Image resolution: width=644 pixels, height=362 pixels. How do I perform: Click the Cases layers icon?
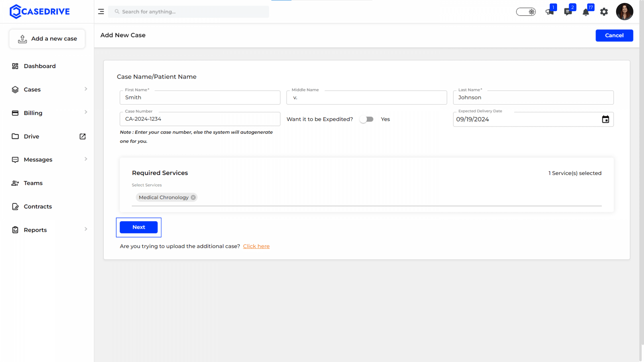(x=15, y=89)
